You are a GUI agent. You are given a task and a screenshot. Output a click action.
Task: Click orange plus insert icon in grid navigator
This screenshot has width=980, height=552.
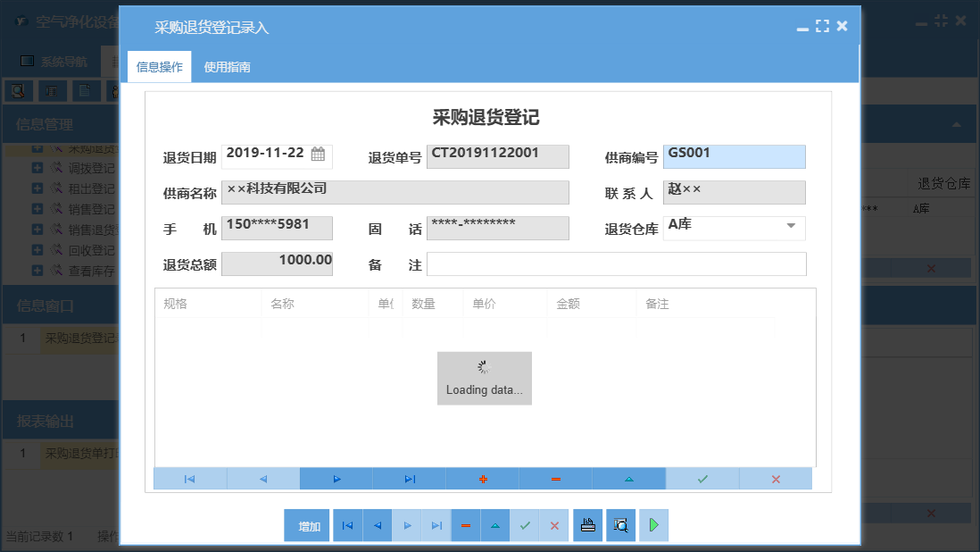(x=482, y=479)
